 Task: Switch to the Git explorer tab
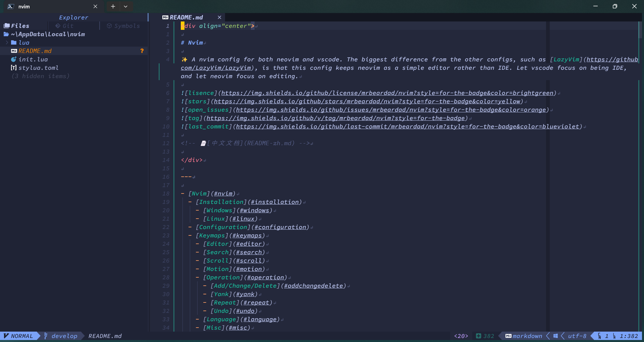tap(64, 26)
